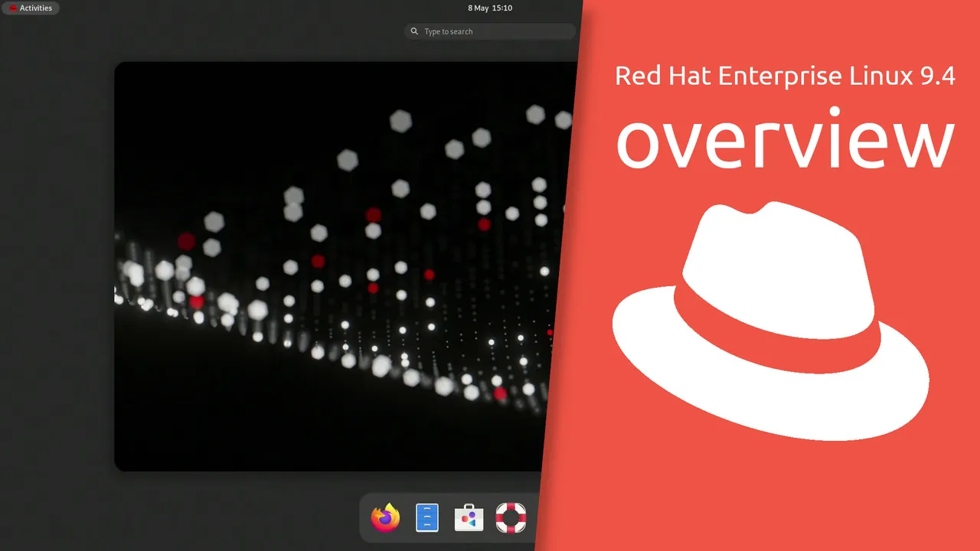The width and height of the screenshot is (980, 551).
Task: Focus the Type to search field
Action: point(490,31)
